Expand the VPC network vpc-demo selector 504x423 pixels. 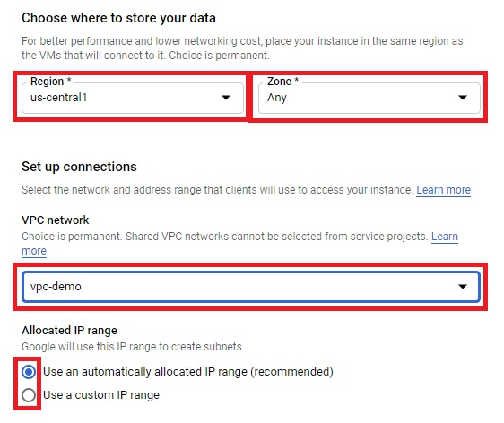[x=251, y=287]
